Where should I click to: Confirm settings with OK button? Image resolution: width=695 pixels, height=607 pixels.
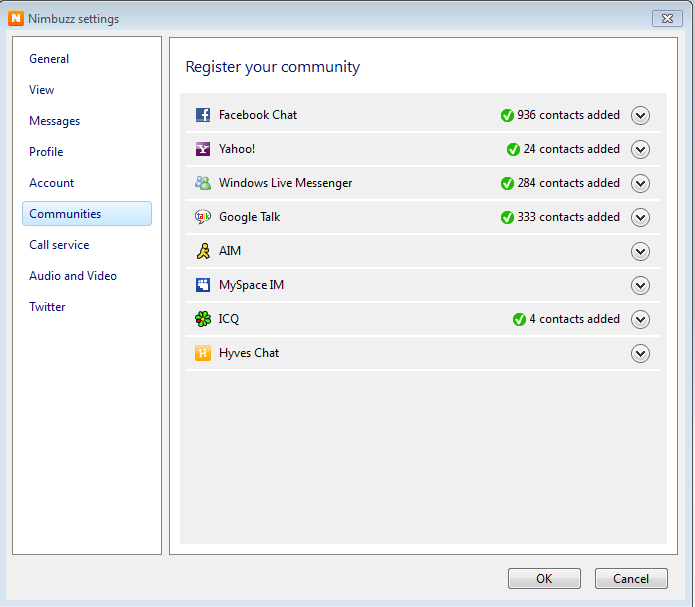[544, 579]
